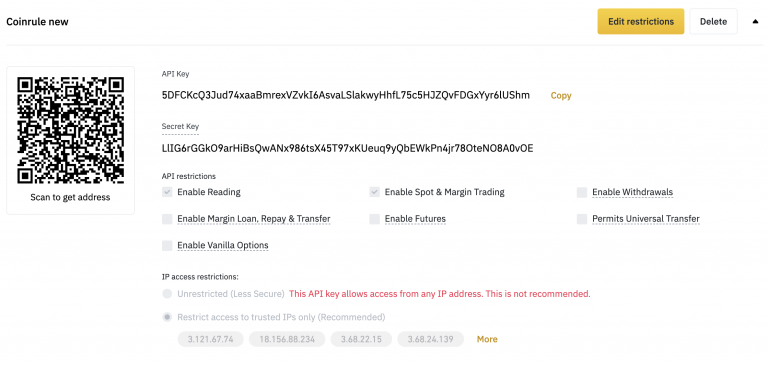Click the 3.68.24.139 IP chip

431,339
